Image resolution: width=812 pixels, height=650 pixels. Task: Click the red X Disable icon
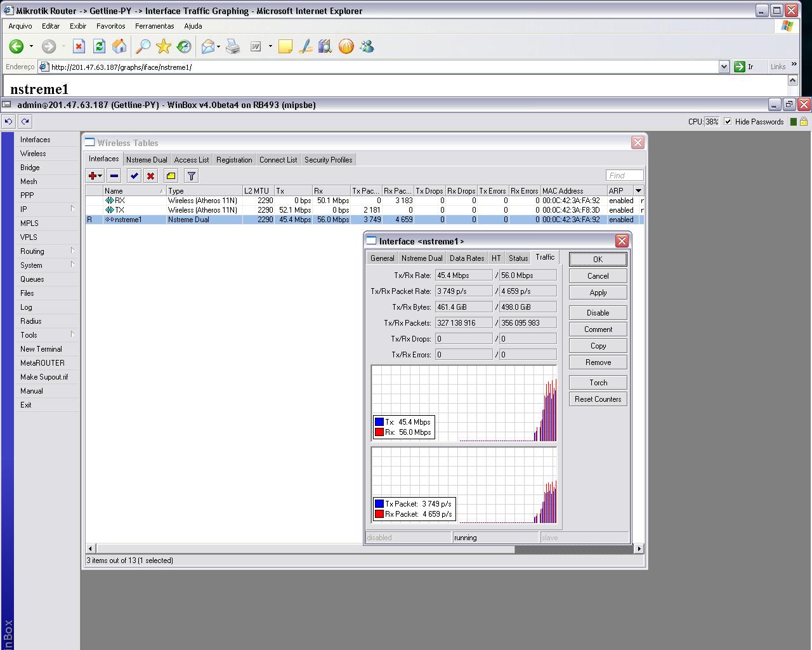point(150,176)
